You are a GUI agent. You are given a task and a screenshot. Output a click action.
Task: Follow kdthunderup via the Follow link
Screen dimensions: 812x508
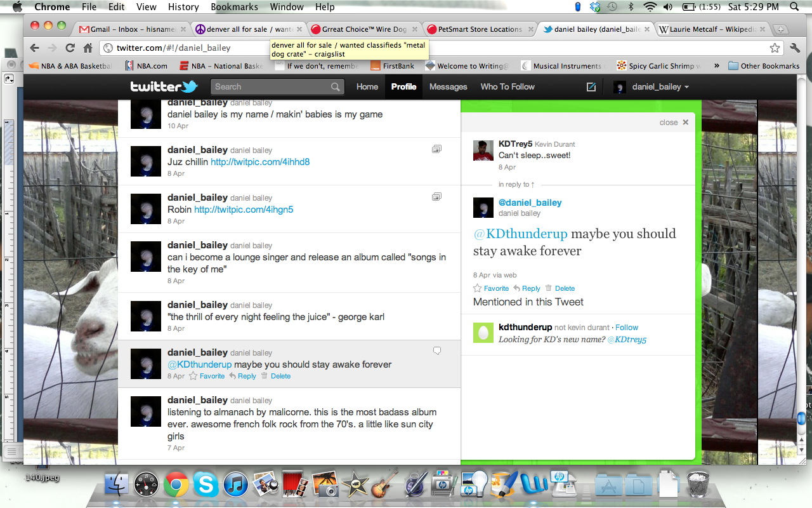coord(627,328)
